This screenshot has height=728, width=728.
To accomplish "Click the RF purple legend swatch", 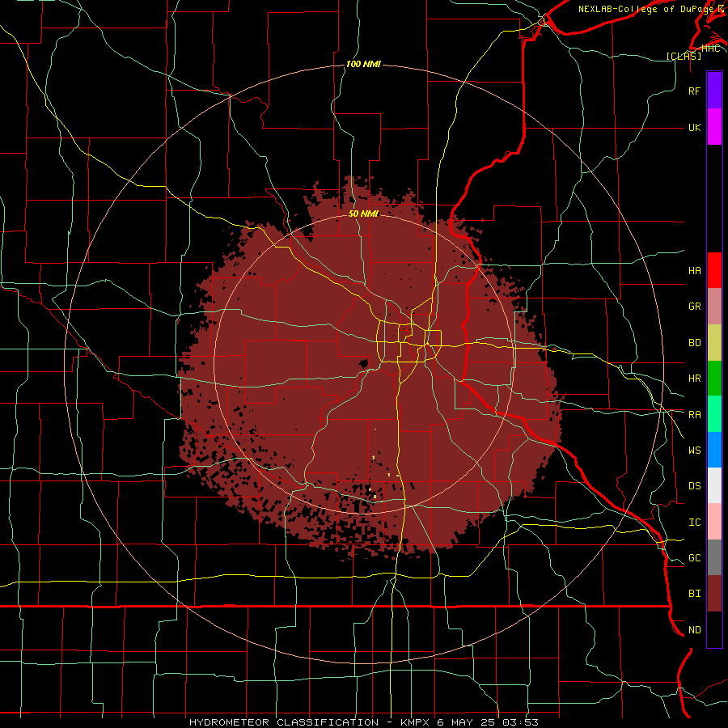I will point(714,91).
